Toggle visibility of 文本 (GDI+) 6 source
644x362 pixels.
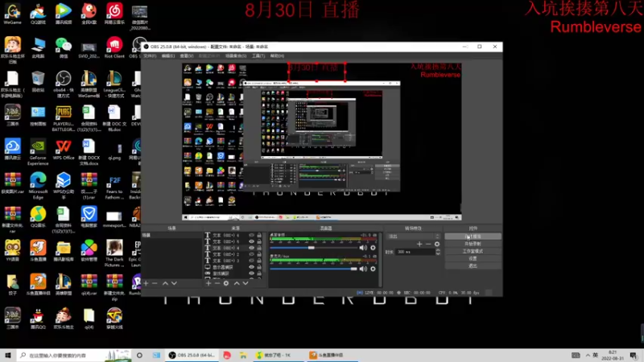pyautogui.click(x=251, y=236)
